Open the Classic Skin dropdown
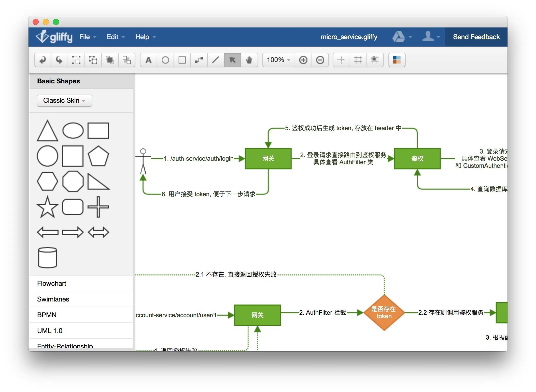Image resolution: width=536 pixels, height=392 pixels. point(64,100)
